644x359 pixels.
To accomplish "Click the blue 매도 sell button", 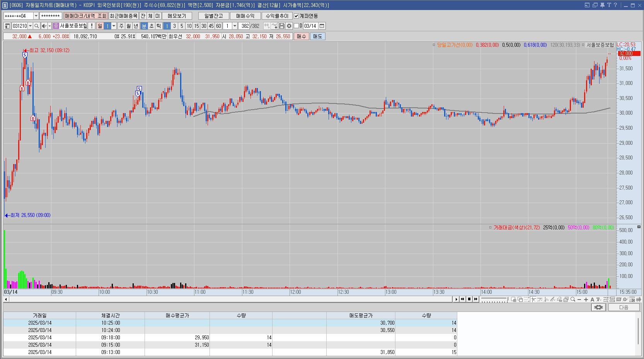I will click(x=317, y=36).
